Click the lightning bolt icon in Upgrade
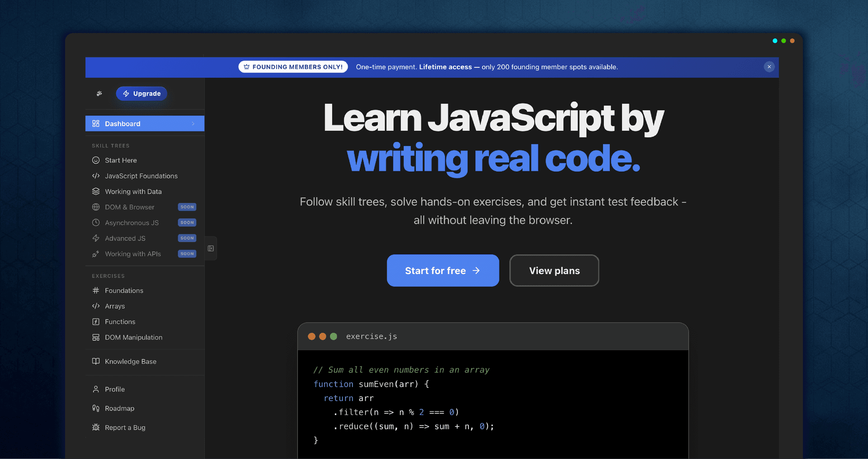The height and width of the screenshot is (459, 868). pos(126,94)
